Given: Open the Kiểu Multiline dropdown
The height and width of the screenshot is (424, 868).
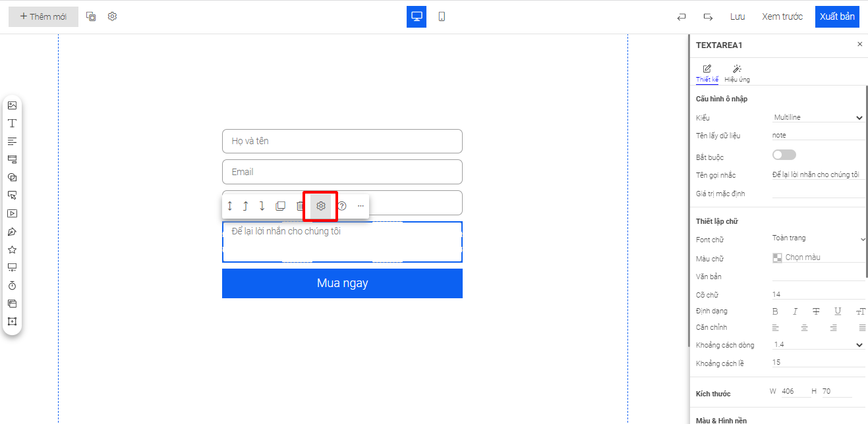Looking at the screenshot, I should point(818,117).
